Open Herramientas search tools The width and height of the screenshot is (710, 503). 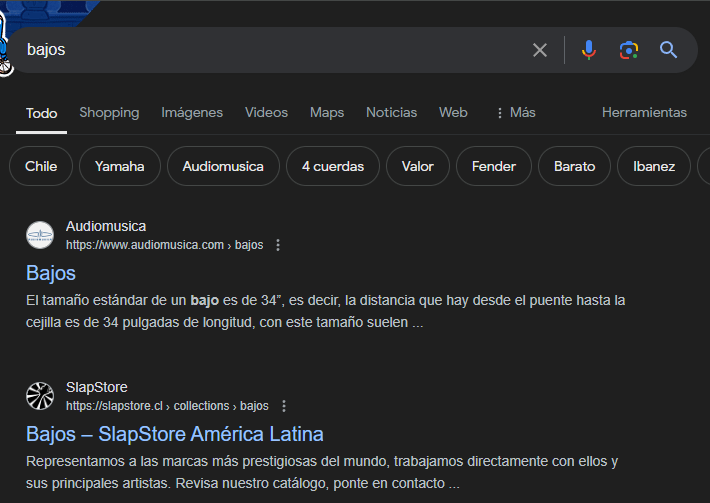tap(644, 112)
